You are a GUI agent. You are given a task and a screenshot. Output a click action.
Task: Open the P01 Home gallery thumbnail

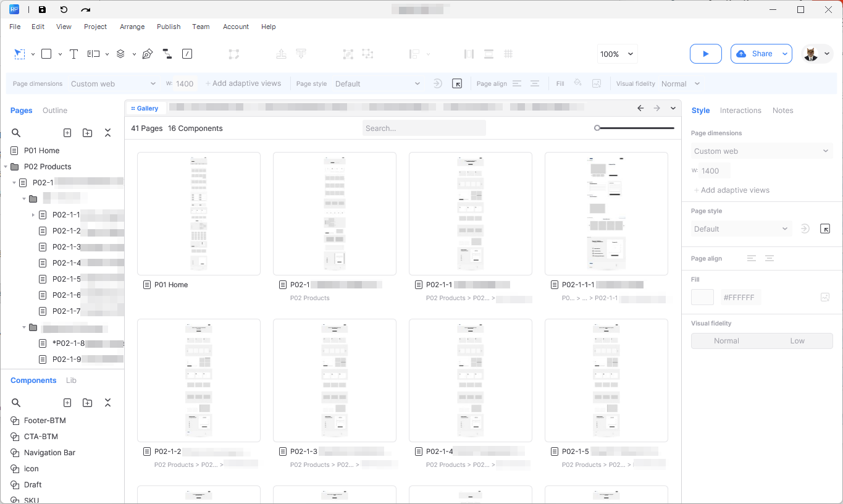click(x=199, y=214)
